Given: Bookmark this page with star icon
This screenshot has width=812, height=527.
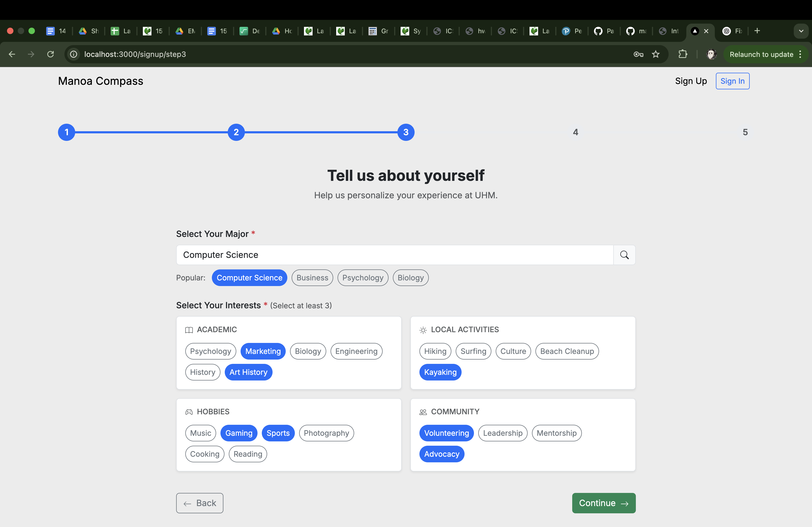Looking at the screenshot, I should pos(655,54).
